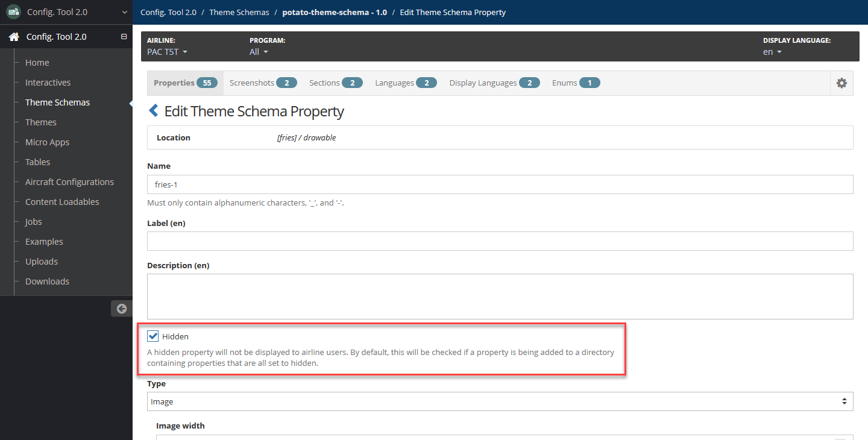The image size is (868, 440).
Task: Select Theme Schemas in the sidebar
Action: pyautogui.click(x=57, y=102)
